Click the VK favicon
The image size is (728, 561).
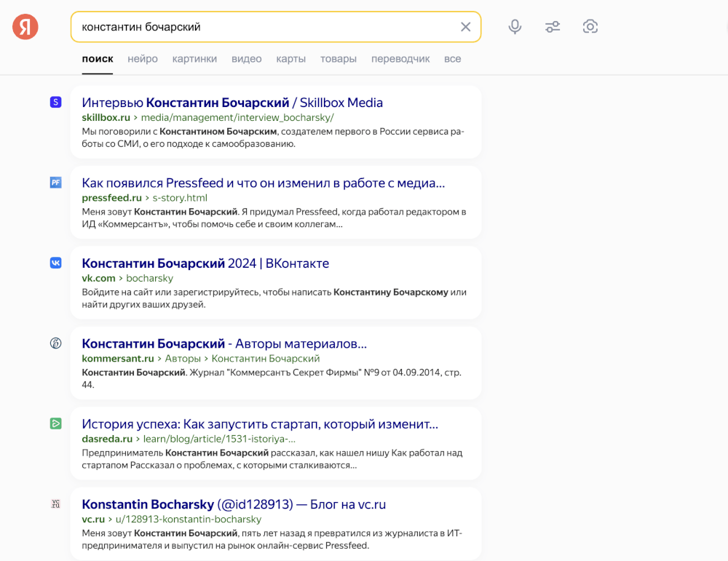click(x=56, y=263)
